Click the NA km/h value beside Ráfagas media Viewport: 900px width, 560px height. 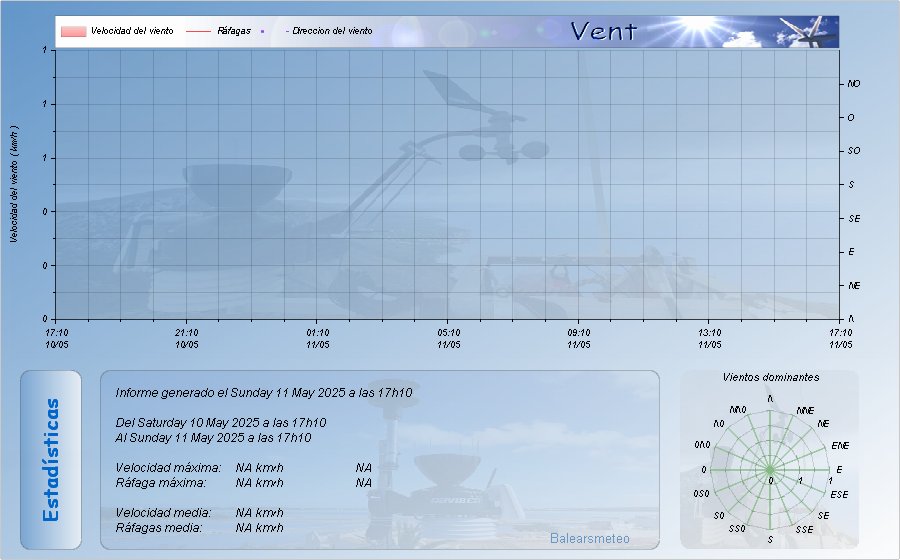[x=259, y=527]
